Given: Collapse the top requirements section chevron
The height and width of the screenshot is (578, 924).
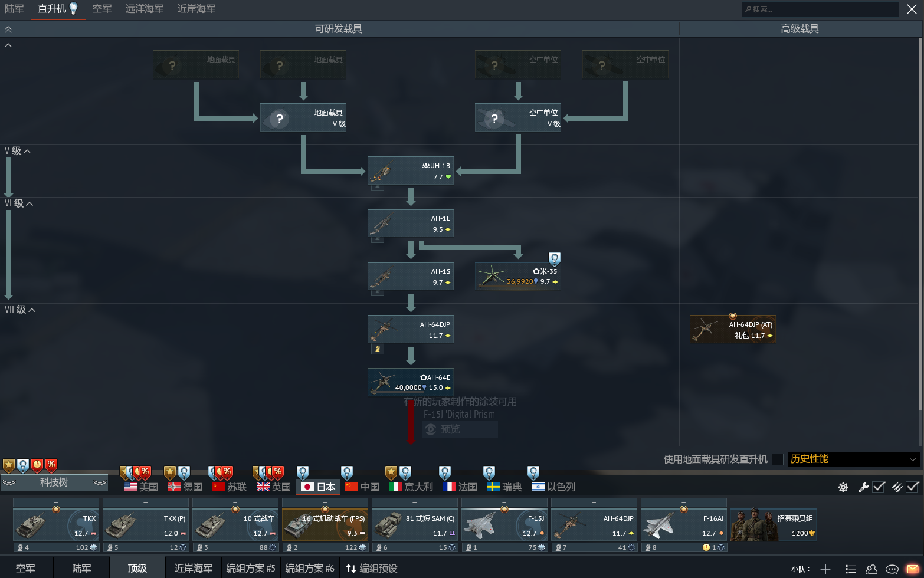Looking at the screenshot, I should (x=8, y=45).
